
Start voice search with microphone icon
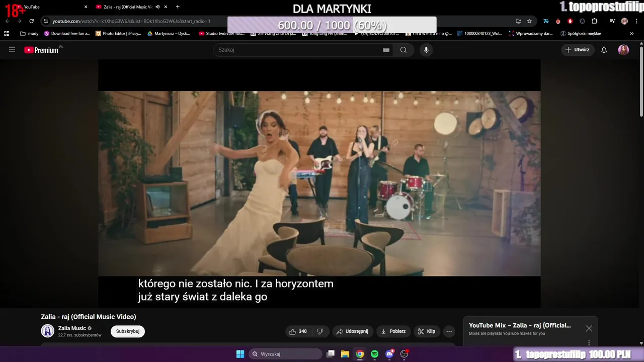tap(426, 50)
